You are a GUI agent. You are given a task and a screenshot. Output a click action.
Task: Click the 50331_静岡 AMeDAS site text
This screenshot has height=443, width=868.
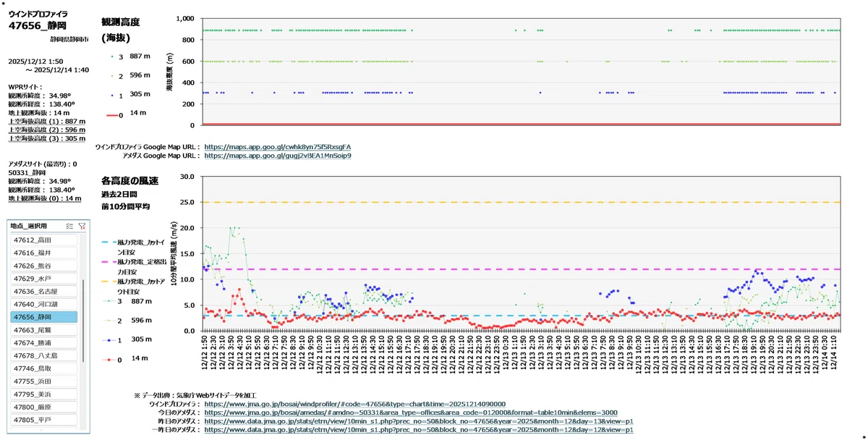pos(27,172)
